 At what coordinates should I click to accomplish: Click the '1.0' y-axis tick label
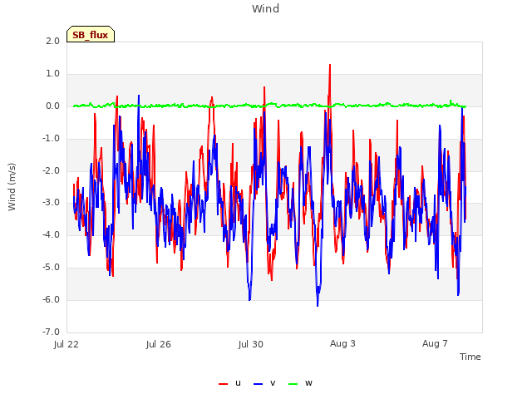(x=52, y=74)
